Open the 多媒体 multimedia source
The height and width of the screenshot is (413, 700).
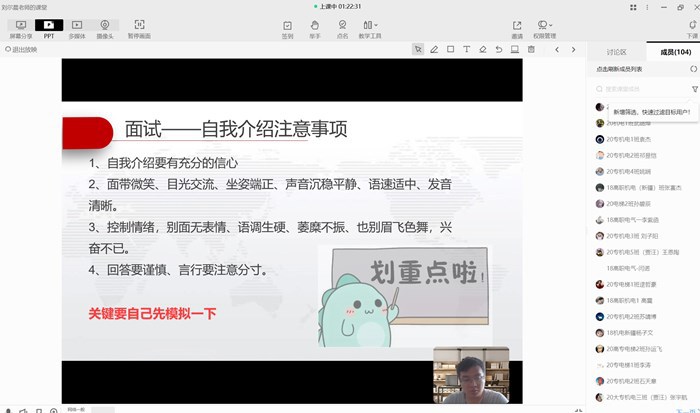pos(77,26)
